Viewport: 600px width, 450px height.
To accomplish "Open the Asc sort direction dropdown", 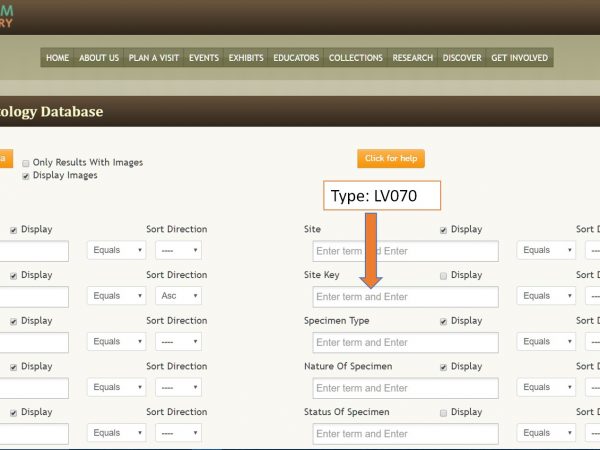I will tap(178, 296).
